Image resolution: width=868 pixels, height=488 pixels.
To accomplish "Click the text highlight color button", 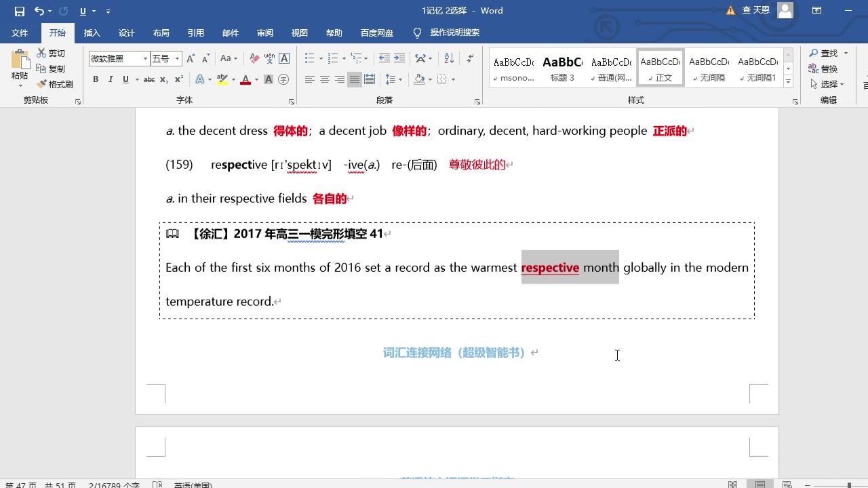I will [x=222, y=80].
